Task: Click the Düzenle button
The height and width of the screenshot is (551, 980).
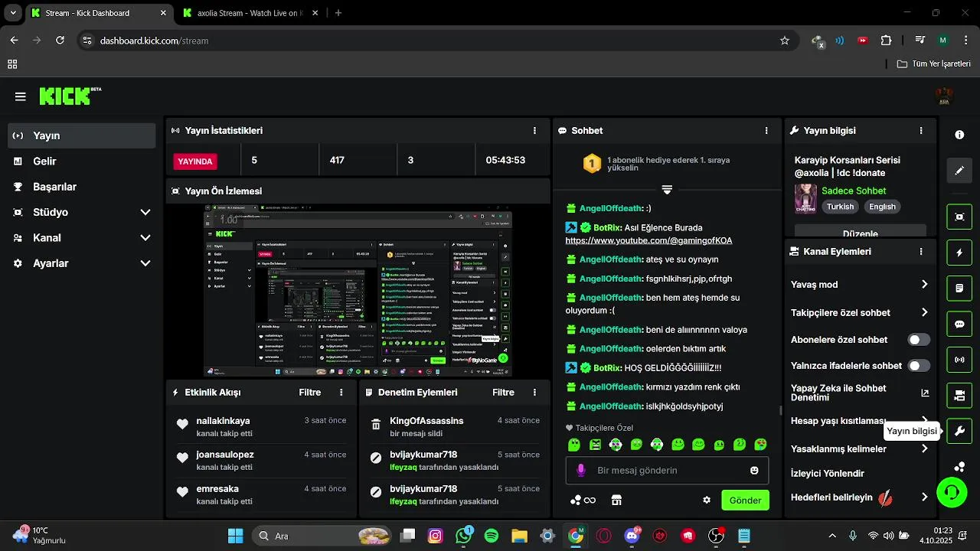Action: [x=861, y=232]
